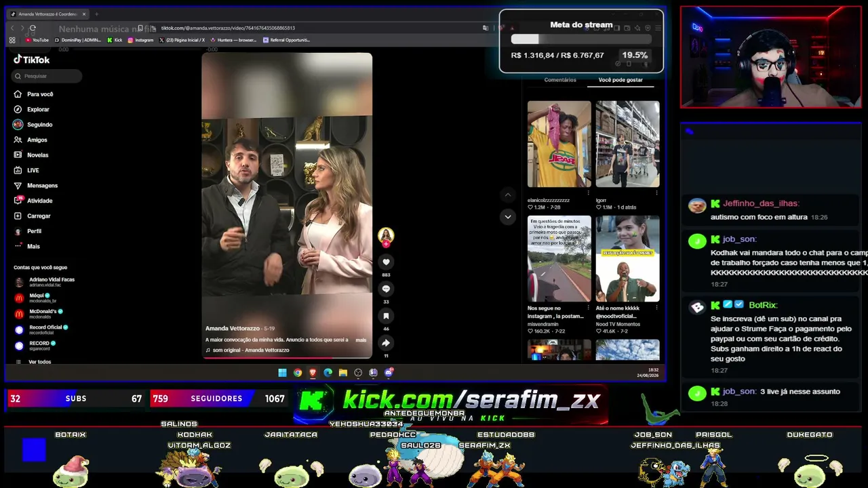Open the Kick bookmark
868x488 pixels.
tap(115, 40)
